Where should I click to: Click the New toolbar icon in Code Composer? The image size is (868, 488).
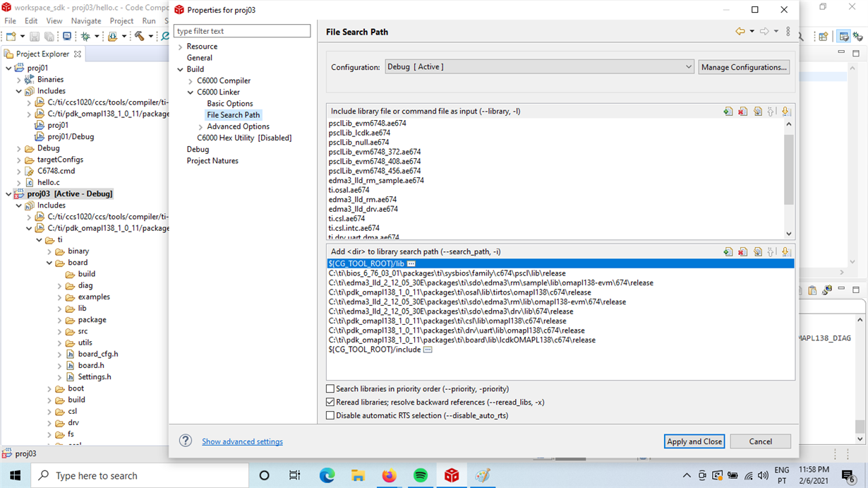click(x=11, y=36)
